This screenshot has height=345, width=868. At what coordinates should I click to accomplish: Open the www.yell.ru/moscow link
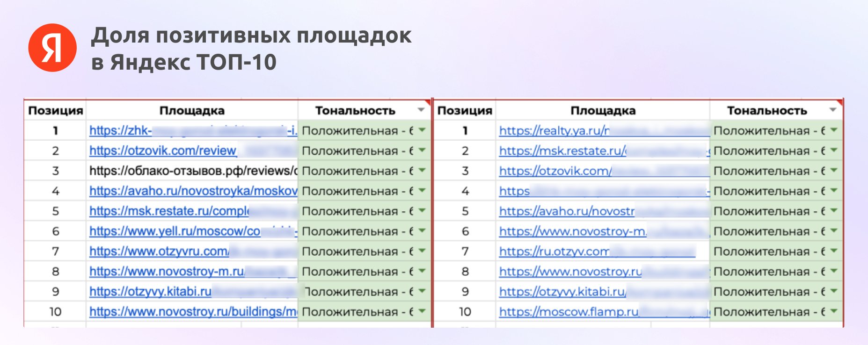(175, 231)
